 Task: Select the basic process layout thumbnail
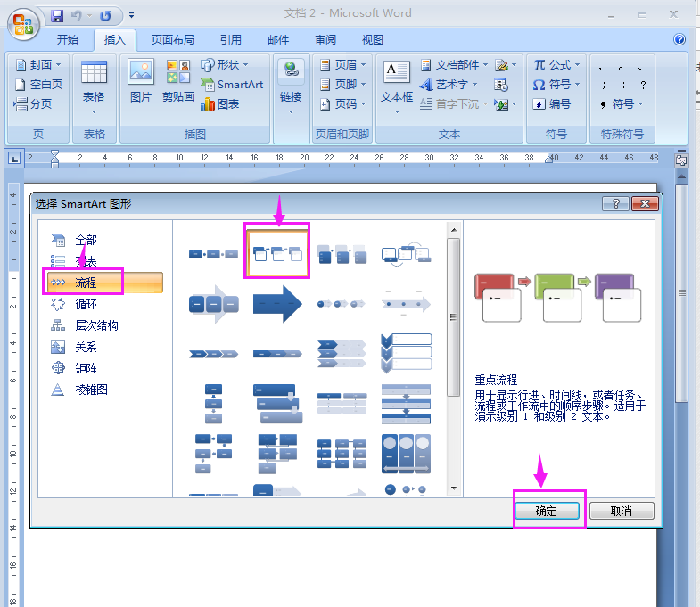(213, 254)
